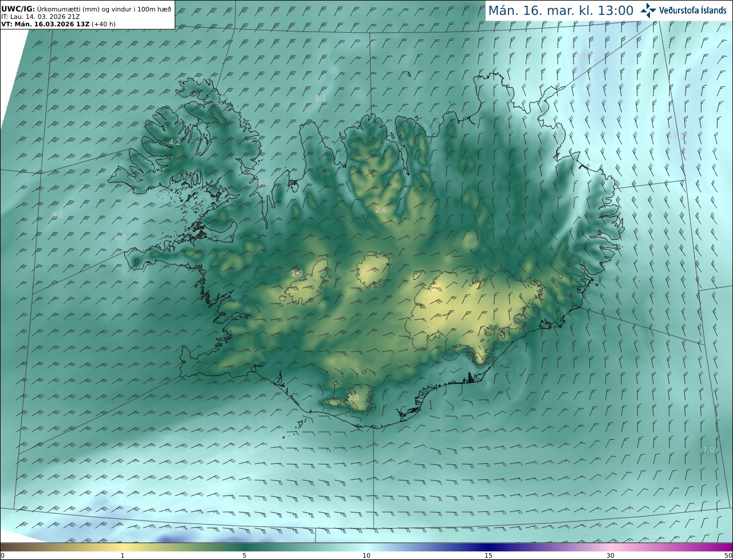This screenshot has height=560, width=733.
Task: Click the '15' tick label on the colorbar
Action: click(x=488, y=555)
